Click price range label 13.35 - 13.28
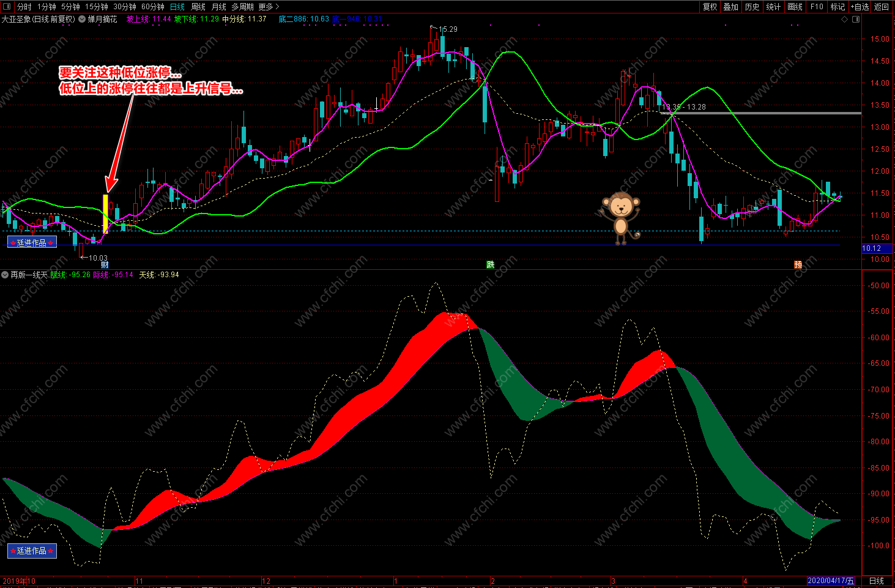The image size is (895, 588). 684,107
